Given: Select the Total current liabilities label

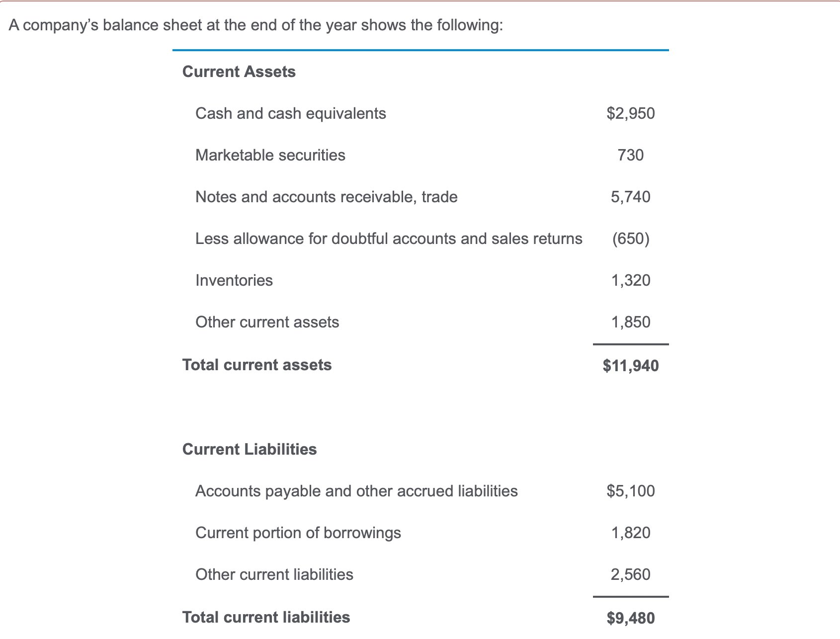Looking at the screenshot, I should (x=266, y=617).
